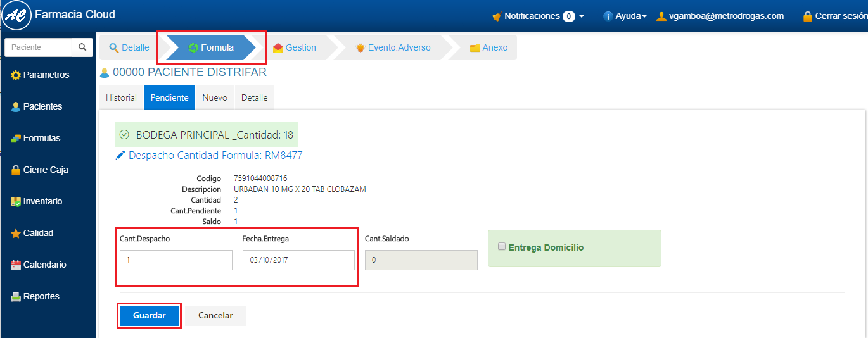The width and height of the screenshot is (868, 338).
Task: Open Parametros via its gear icon
Action: [x=16, y=75]
